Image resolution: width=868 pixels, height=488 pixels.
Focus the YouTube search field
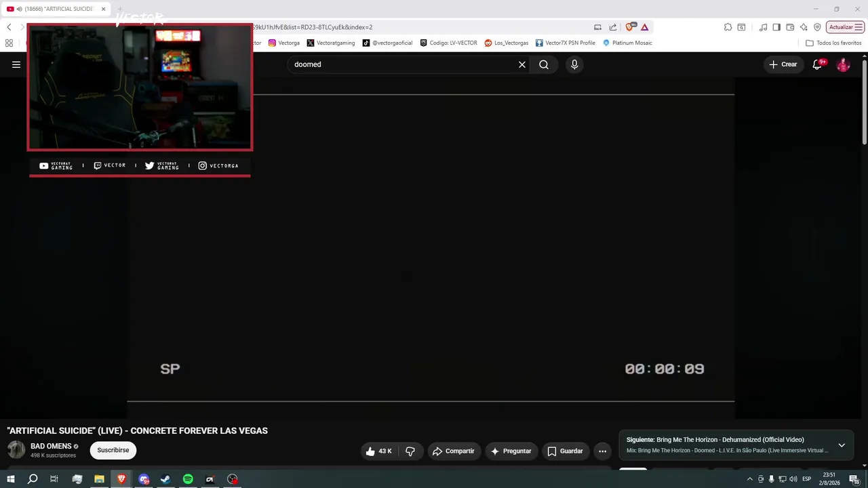403,64
